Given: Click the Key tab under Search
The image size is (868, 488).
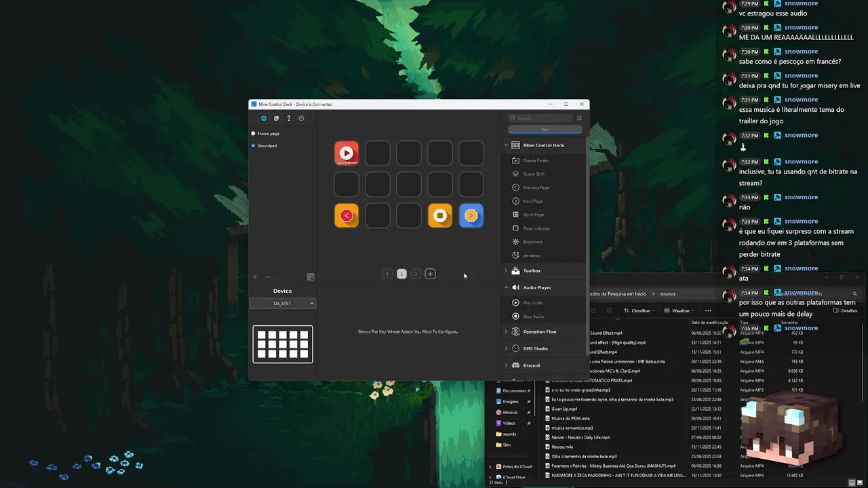Looking at the screenshot, I should pyautogui.click(x=545, y=129).
